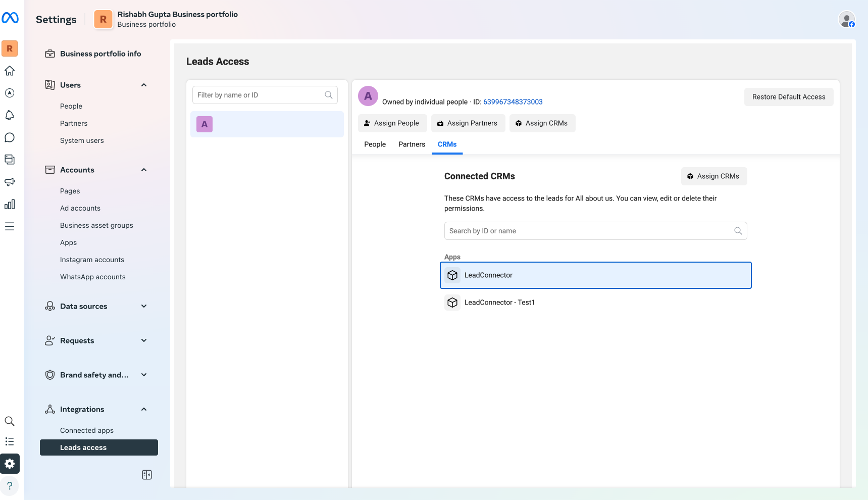The width and height of the screenshot is (868, 500).
Task: Open Connected apps under Integrations
Action: (87, 430)
